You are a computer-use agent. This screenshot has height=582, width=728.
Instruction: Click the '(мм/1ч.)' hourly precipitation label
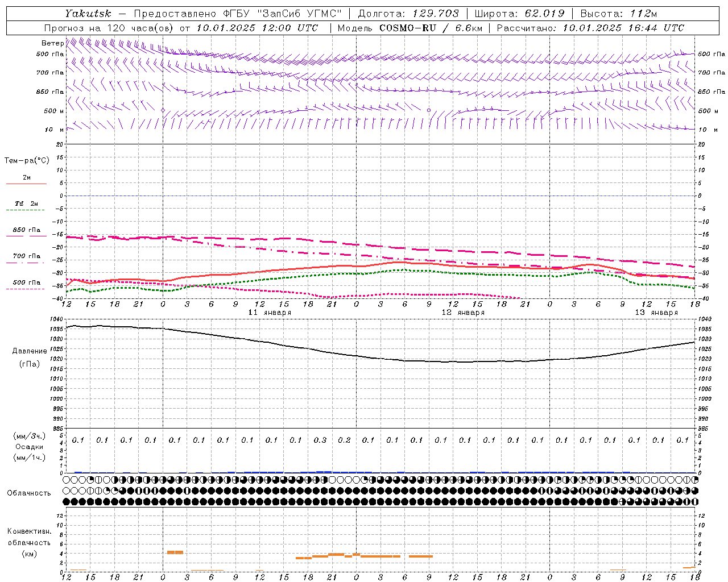coord(30,458)
